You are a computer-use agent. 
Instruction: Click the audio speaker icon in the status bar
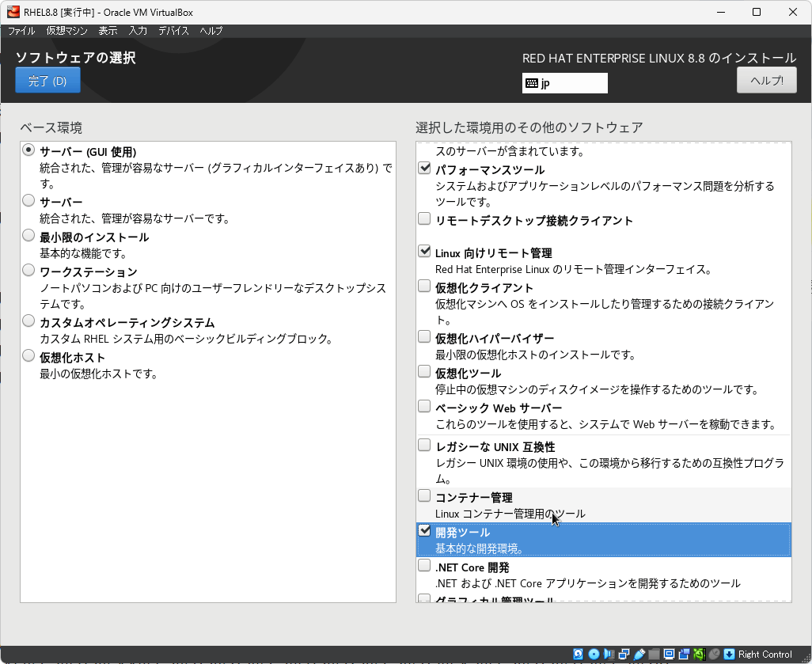coord(609,655)
